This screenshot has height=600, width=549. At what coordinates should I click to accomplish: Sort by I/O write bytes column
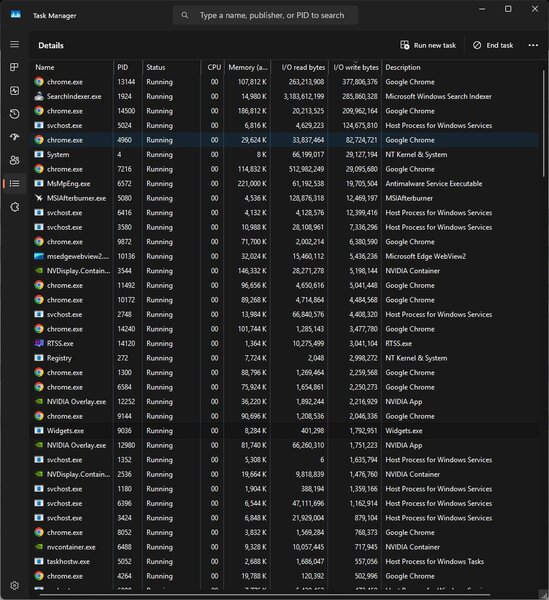click(355, 67)
